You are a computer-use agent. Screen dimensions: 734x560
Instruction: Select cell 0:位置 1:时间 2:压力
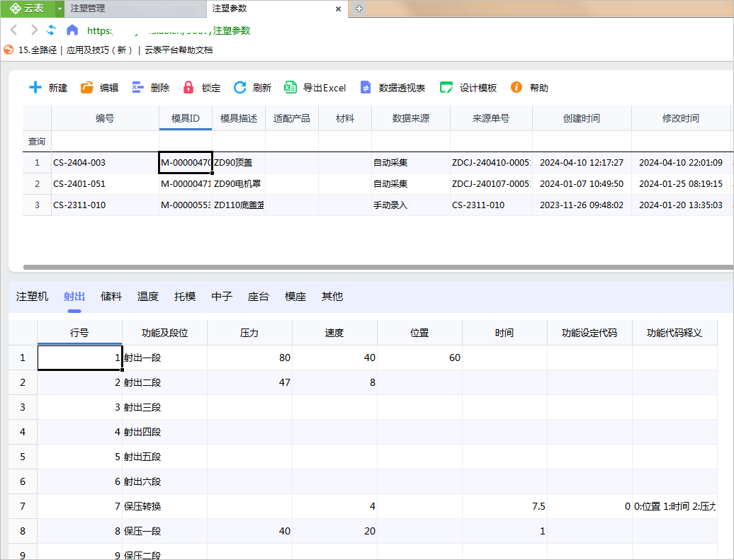[674, 507]
